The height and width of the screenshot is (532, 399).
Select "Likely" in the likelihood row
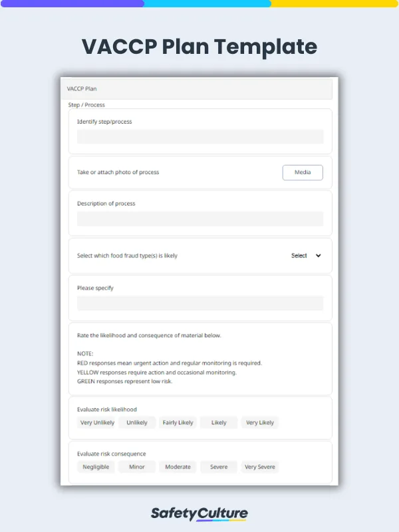pyautogui.click(x=219, y=422)
